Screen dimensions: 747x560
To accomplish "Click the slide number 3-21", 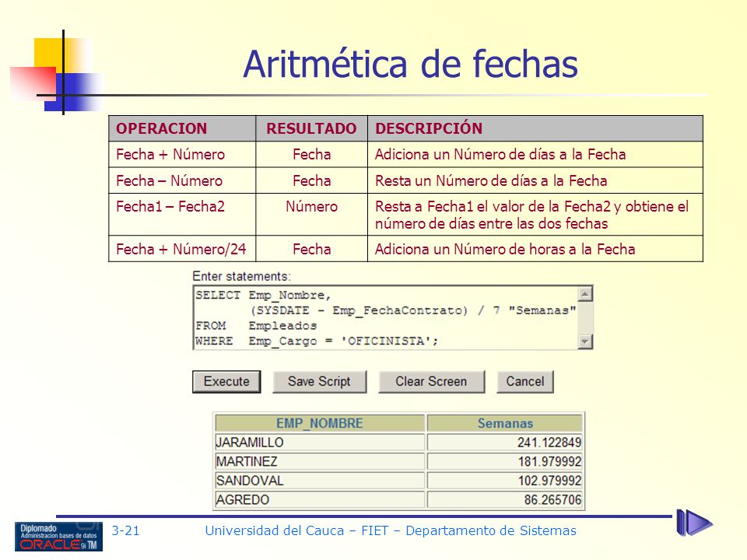I will (126, 530).
